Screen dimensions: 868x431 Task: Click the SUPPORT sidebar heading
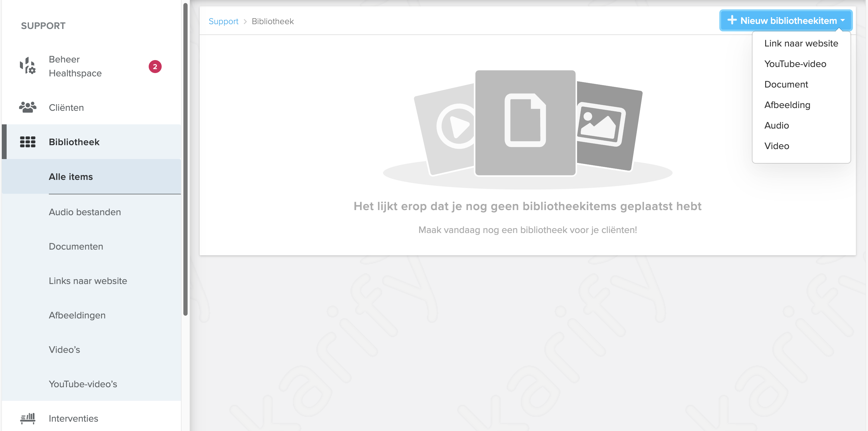coord(43,26)
